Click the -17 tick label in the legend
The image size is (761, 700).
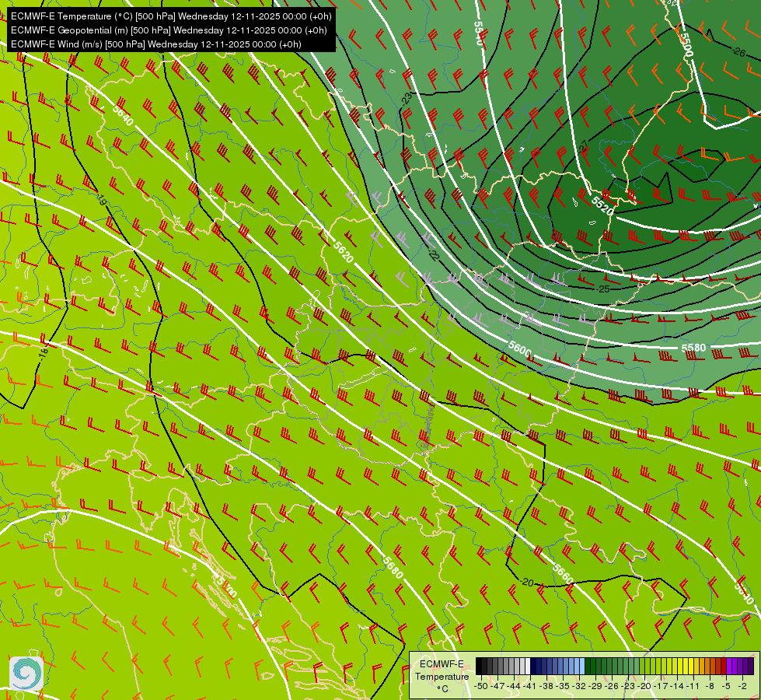pyautogui.click(x=661, y=686)
